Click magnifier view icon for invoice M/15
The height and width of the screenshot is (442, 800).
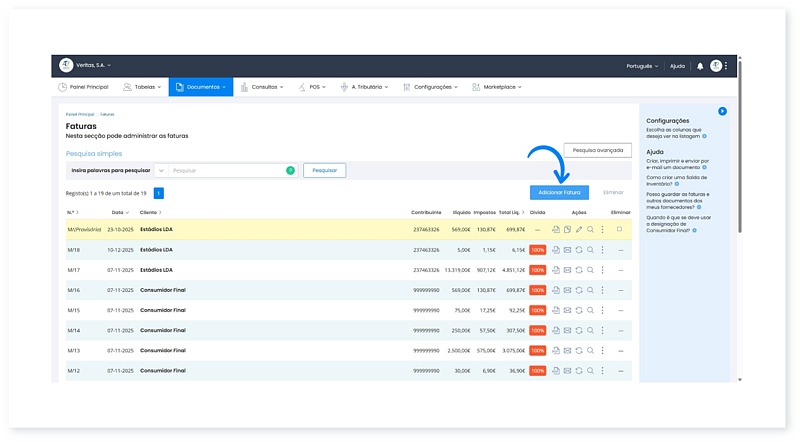click(591, 310)
